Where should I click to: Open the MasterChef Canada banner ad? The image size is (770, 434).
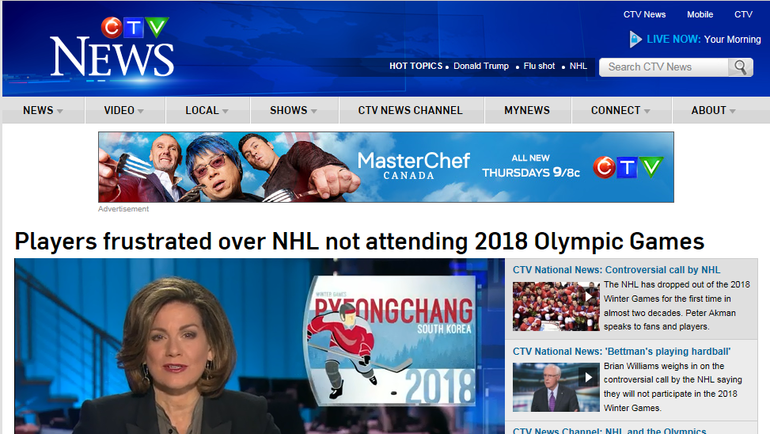386,167
